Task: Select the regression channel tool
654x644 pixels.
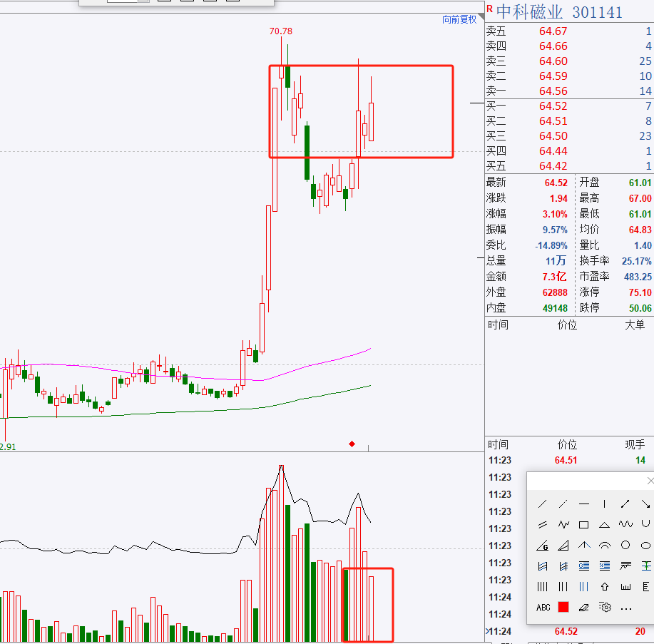Action: click(542, 566)
